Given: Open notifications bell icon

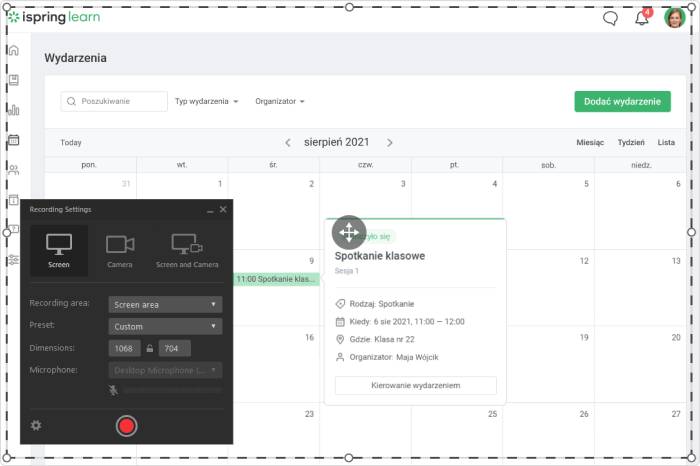Looking at the screenshot, I should 642,18.
